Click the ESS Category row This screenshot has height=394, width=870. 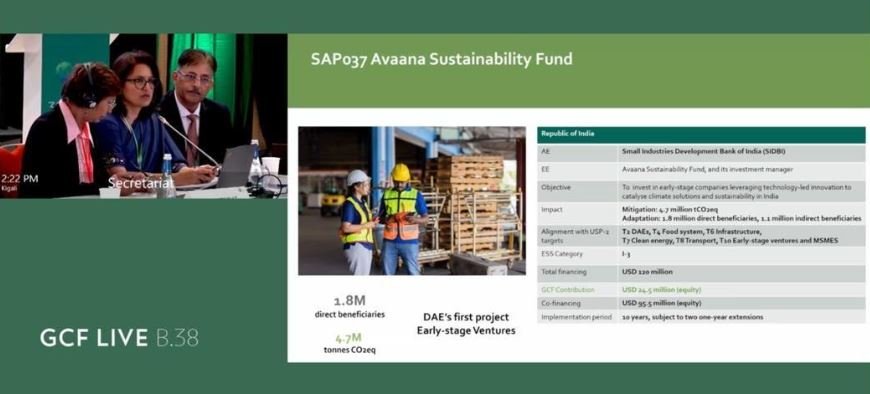tap(701, 254)
